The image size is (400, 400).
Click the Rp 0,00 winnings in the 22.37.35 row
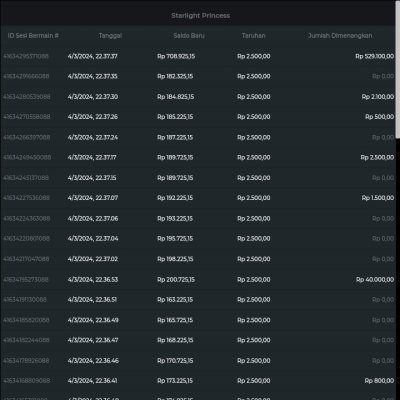pos(383,76)
